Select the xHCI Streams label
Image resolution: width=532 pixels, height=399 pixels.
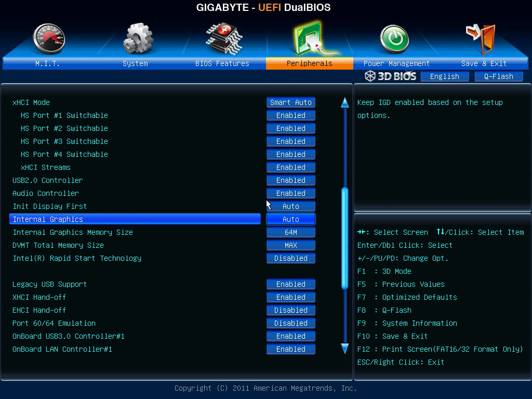pyautogui.click(x=46, y=167)
